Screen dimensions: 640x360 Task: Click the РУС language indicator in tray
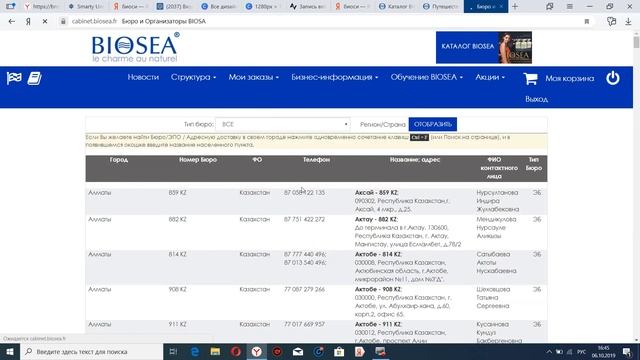(582, 352)
